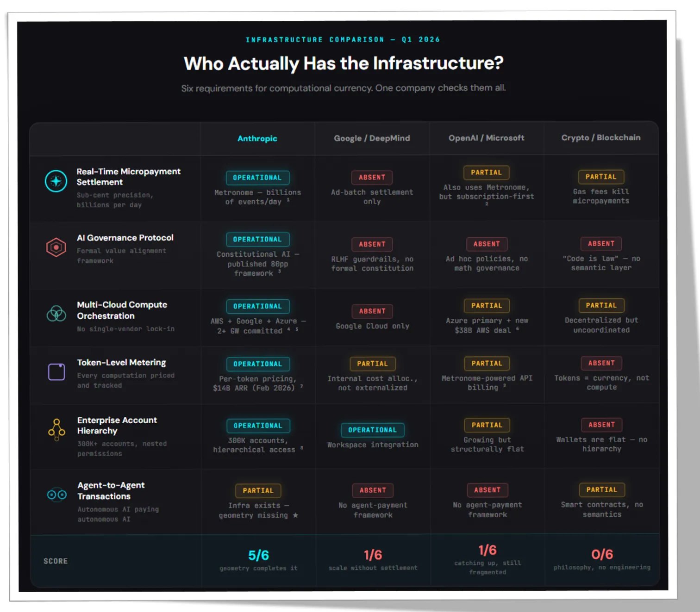Click OpenAI's PARTIAL badge for Enterprise Account Hierarchy
Screen dimensions: 700x612
487,425
